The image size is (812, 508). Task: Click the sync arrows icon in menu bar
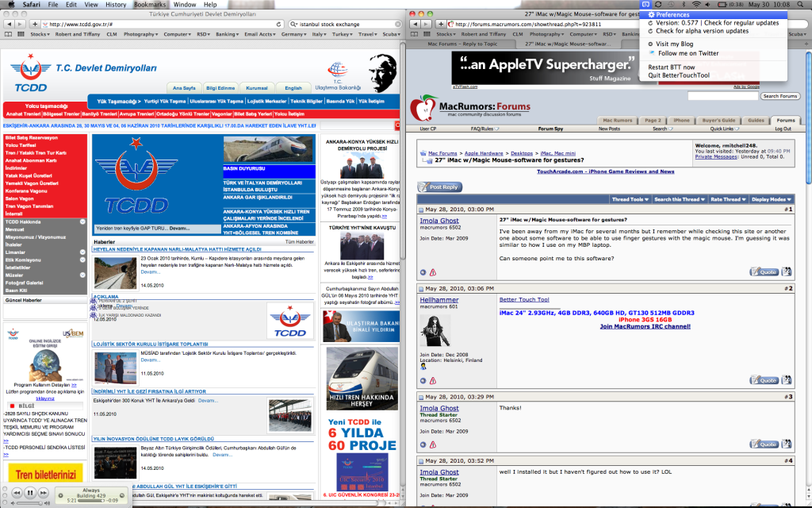(x=658, y=4)
